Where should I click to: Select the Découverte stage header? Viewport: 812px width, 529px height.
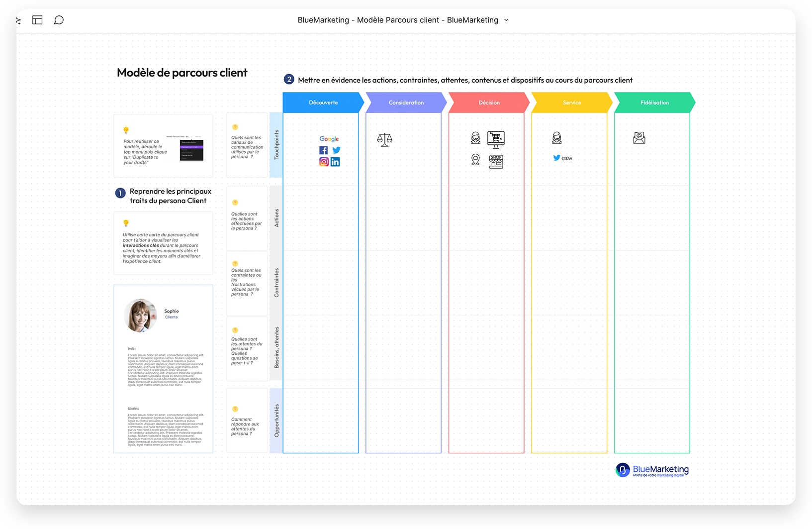pyautogui.click(x=323, y=103)
